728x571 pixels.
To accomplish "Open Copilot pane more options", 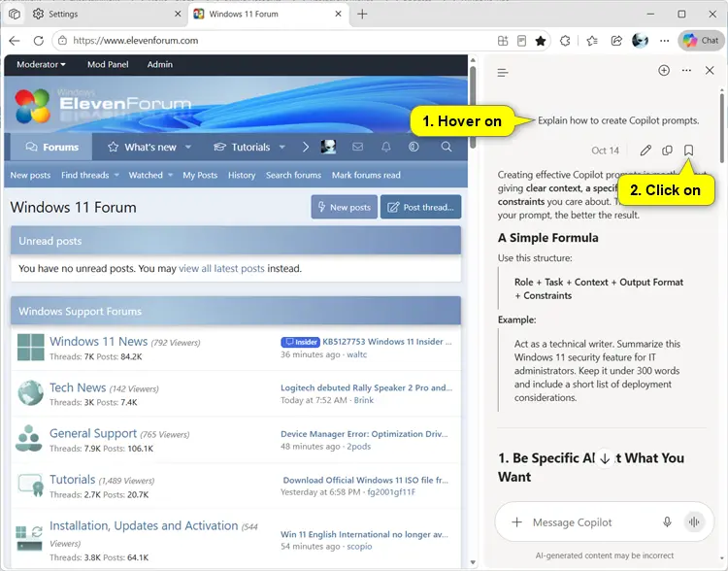I will (686, 71).
